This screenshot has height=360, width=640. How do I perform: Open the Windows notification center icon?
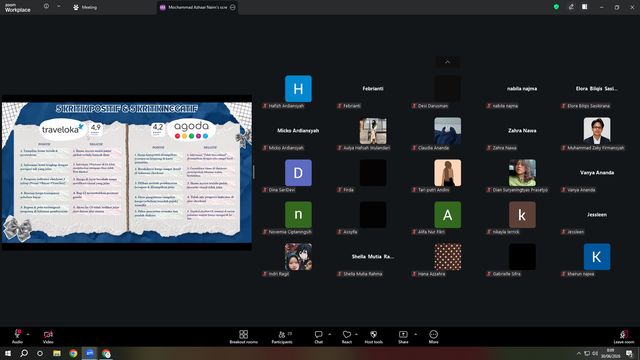tap(629, 353)
